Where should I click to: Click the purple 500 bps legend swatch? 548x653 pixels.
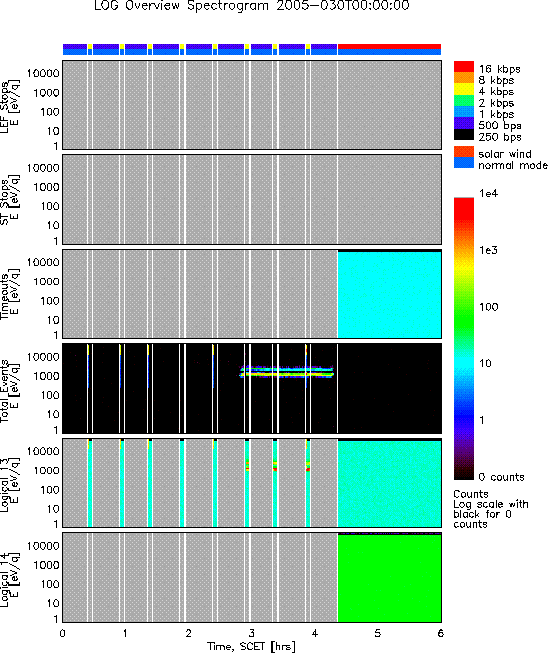point(463,123)
